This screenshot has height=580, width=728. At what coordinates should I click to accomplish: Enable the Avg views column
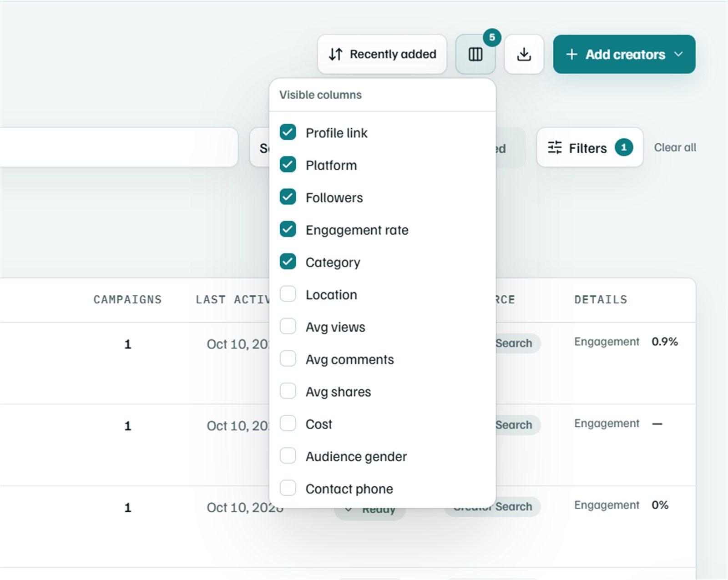click(288, 326)
